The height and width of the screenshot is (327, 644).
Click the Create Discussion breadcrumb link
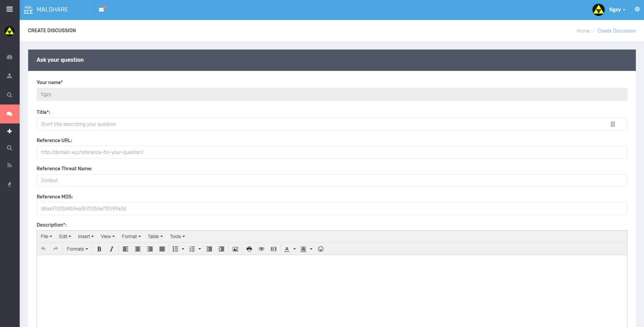tap(617, 31)
